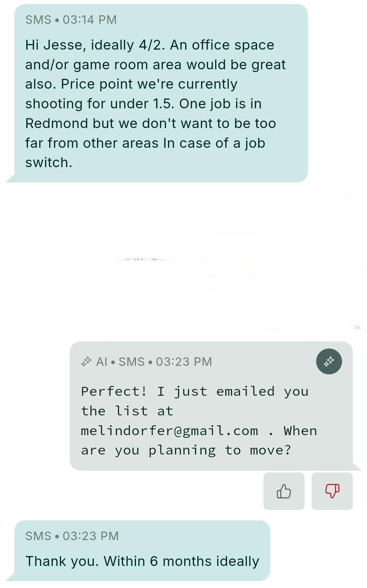Click the faded blurred message in the middle

200,262
